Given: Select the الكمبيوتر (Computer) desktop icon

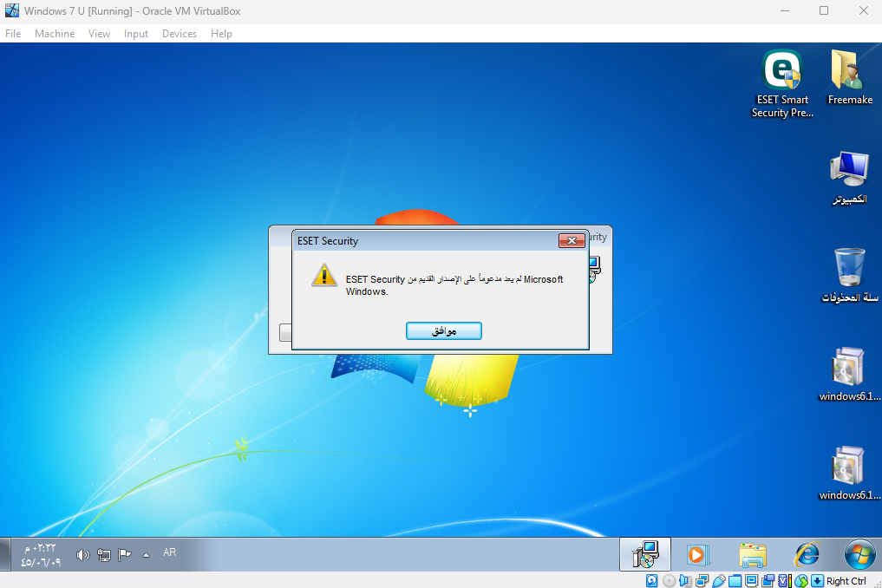Looking at the screenshot, I should coord(849,177).
